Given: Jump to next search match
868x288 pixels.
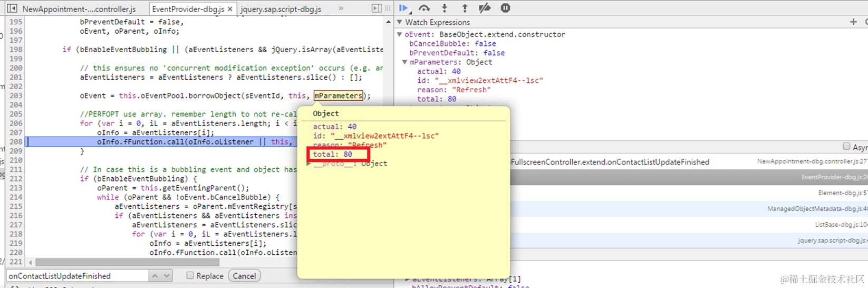Looking at the screenshot, I should (x=167, y=276).
